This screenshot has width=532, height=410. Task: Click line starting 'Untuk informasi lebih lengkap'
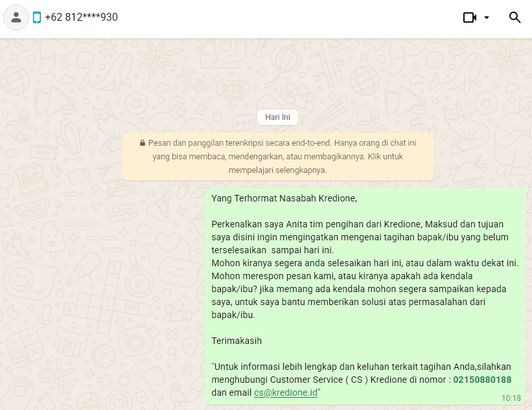(x=361, y=367)
